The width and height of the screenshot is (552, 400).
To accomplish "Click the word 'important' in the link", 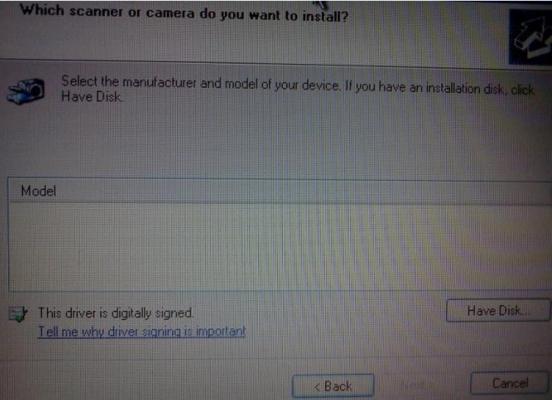I will pos(221,331).
